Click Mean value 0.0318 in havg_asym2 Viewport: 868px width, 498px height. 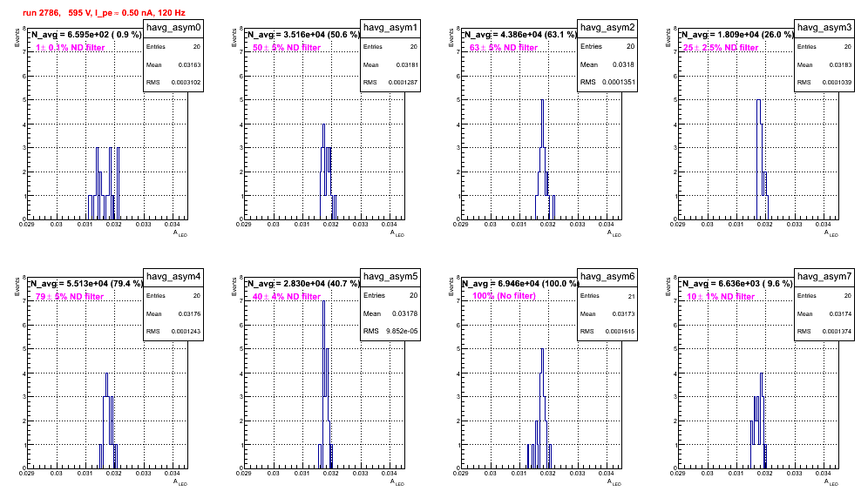point(623,64)
